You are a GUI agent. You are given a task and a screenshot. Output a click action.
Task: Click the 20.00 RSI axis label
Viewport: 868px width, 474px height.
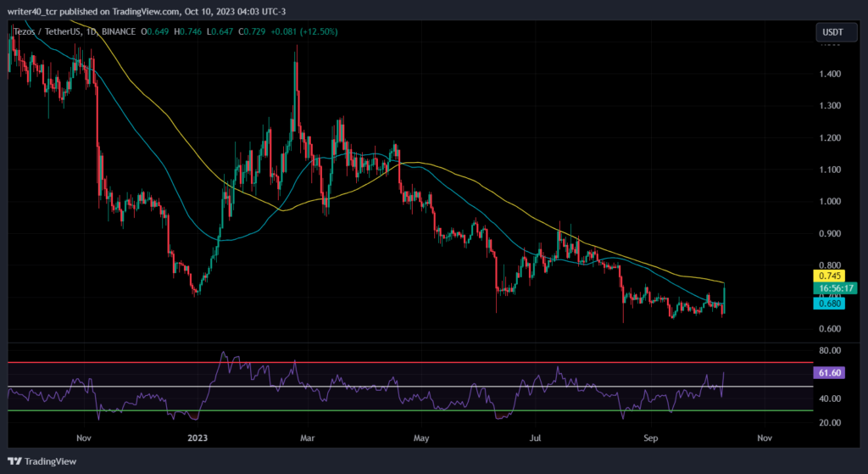pyautogui.click(x=830, y=422)
